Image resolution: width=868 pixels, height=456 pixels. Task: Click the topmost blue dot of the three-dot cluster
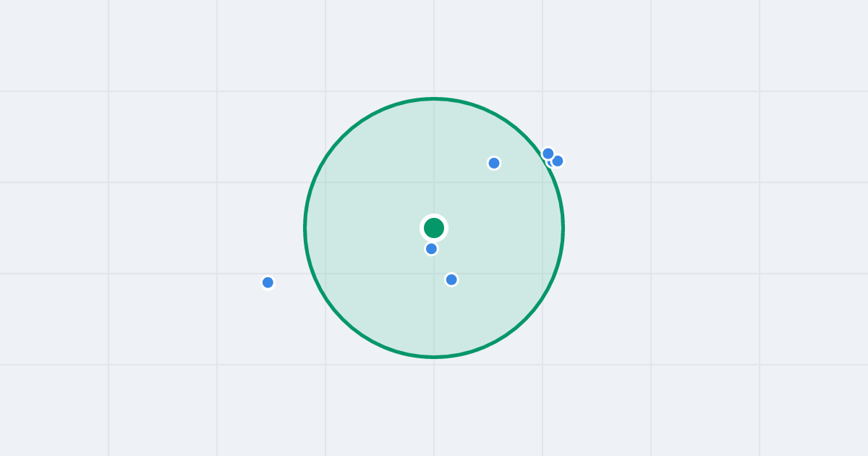point(548,153)
